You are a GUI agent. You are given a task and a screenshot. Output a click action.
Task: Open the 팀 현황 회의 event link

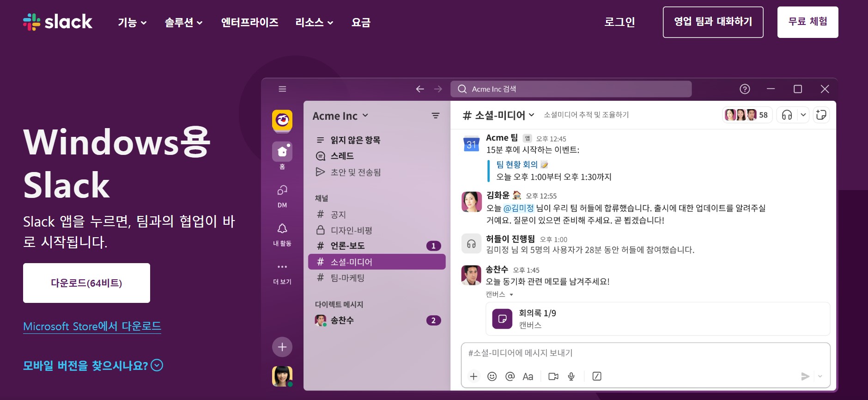[x=517, y=164]
